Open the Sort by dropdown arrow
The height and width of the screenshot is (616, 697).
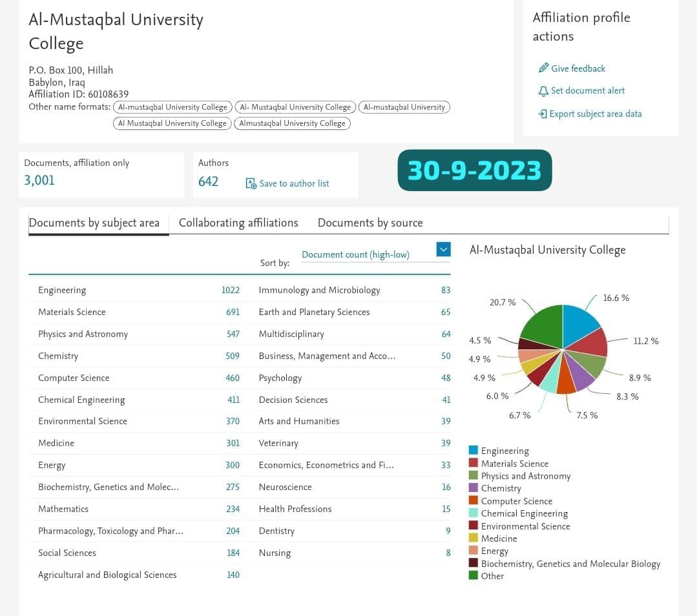443,249
